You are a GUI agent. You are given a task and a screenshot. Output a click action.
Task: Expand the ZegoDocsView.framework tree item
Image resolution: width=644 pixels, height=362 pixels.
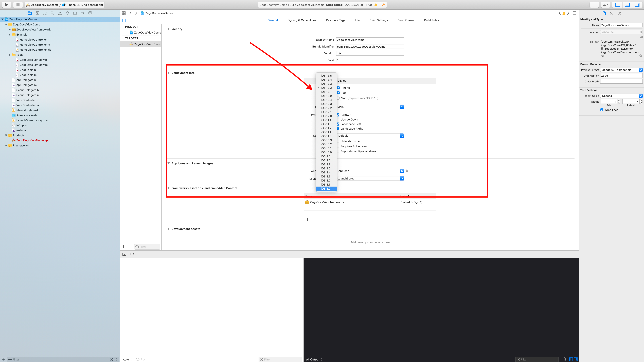(x=9, y=29)
